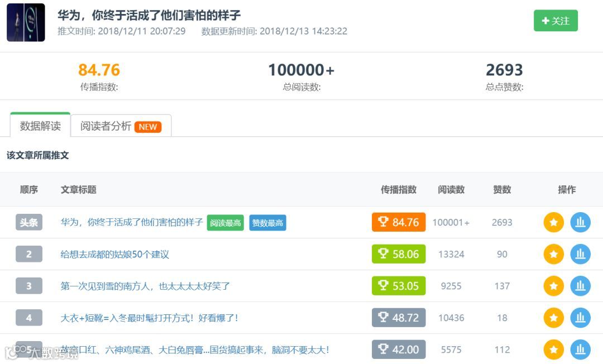Screen dimensions: 603x364
Task: Click the like count 137
Action: coord(502,286)
